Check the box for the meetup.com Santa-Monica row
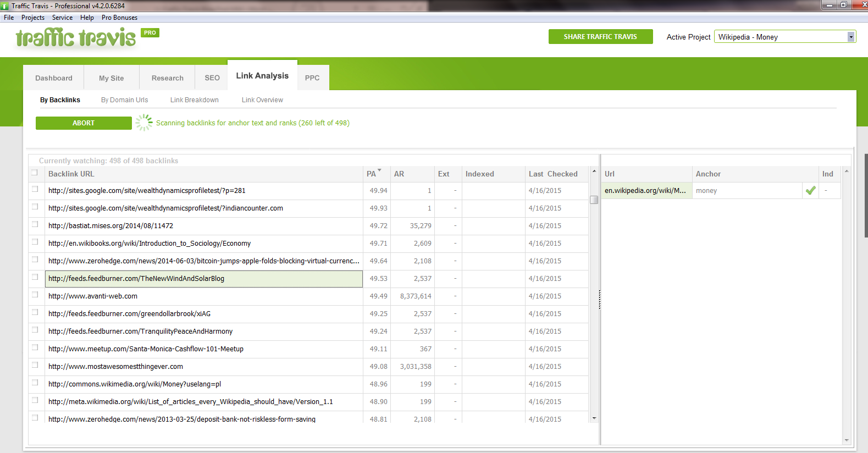 coord(35,347)
